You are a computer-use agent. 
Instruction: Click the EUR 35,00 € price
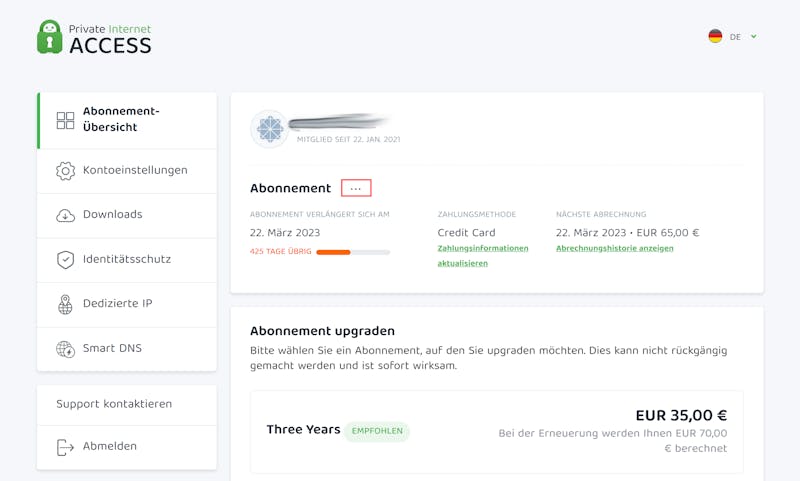pos(681,416)
